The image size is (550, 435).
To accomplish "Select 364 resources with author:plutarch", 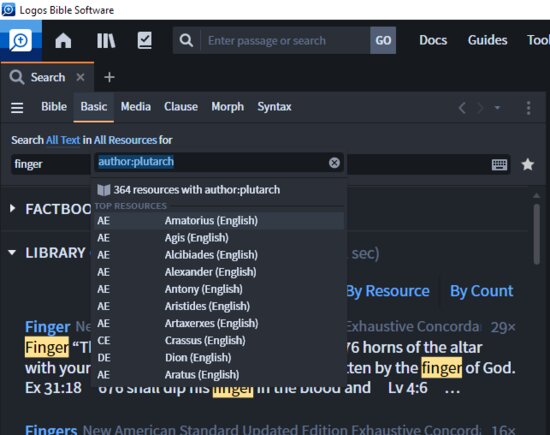I will pyautogui.click(x=219, y=190).
